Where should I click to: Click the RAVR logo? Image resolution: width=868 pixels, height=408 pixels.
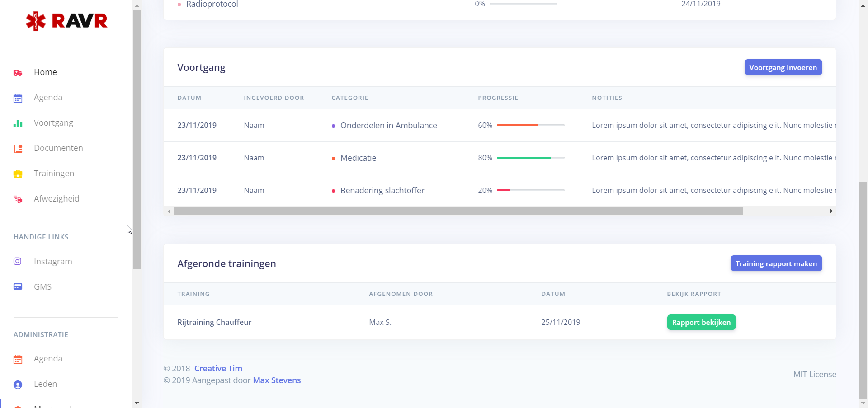tap(66, 21)
